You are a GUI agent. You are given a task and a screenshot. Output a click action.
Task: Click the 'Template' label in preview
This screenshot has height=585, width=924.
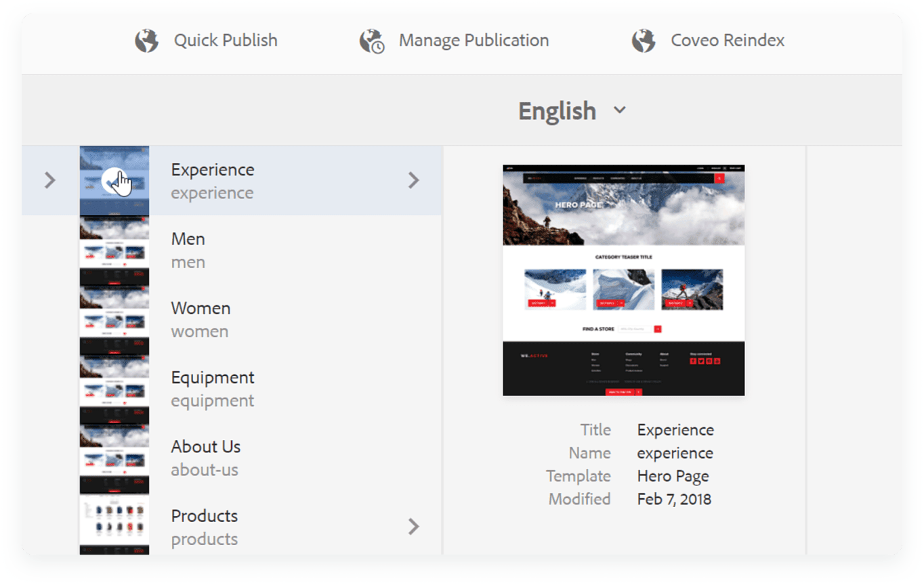coord(579,476)
